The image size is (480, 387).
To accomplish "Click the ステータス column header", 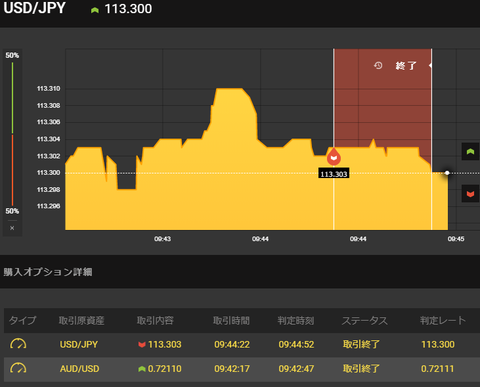I will coord(365,320).
